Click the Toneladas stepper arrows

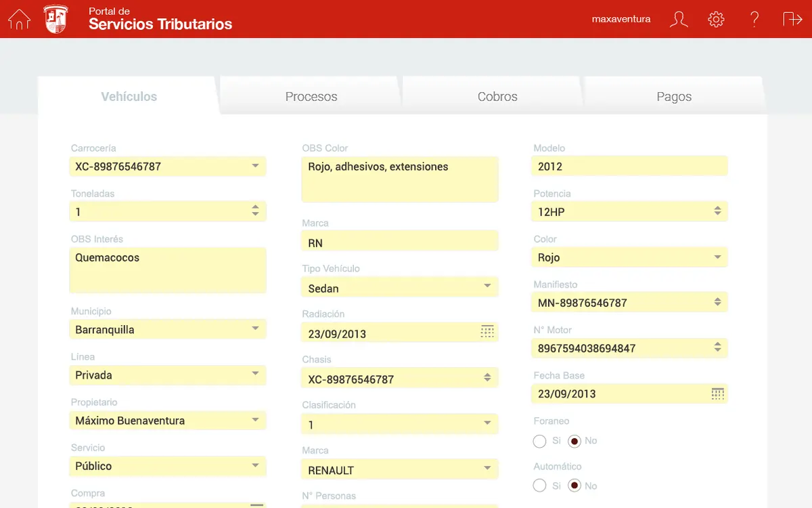click(255, 211)
